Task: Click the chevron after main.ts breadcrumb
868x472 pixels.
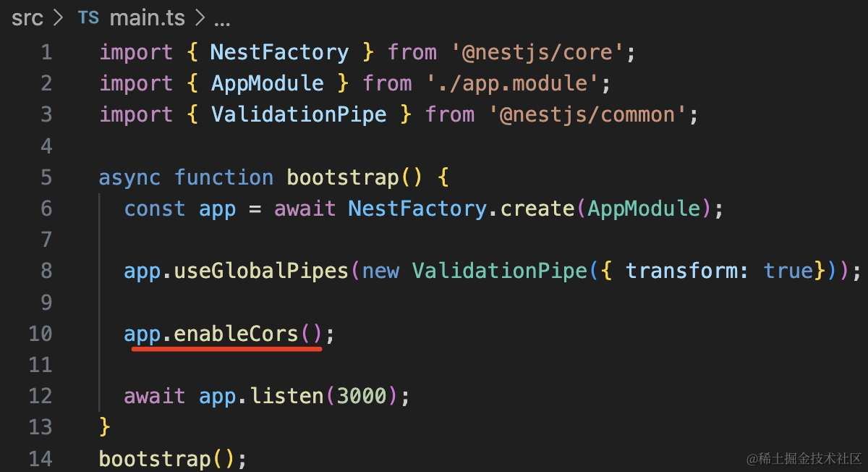Action: (200, 19)
